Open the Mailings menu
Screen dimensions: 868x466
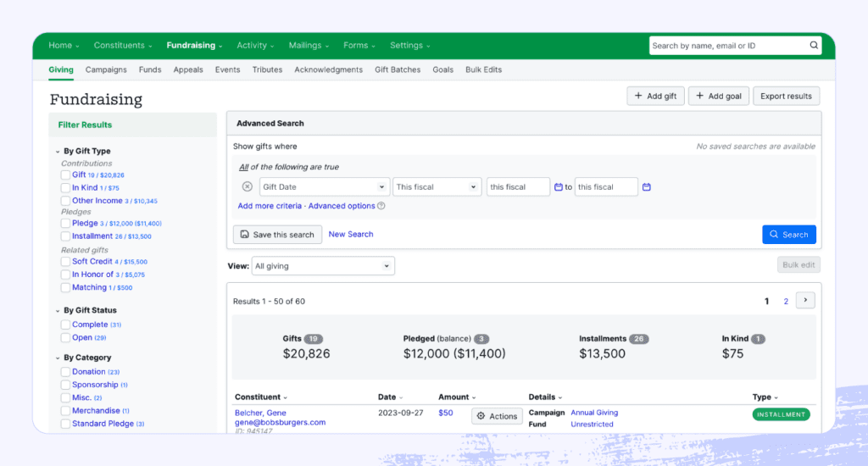pyautogui.click(x=309, y=46)
